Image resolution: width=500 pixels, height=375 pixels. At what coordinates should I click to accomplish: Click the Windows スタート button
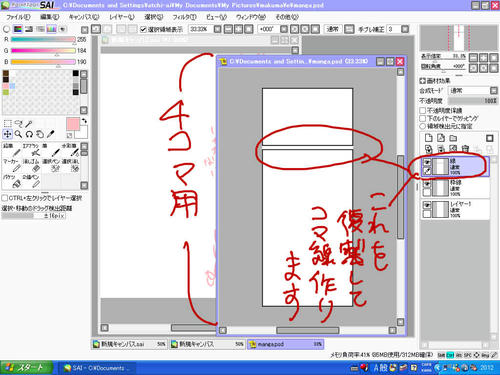pos(27,368)
